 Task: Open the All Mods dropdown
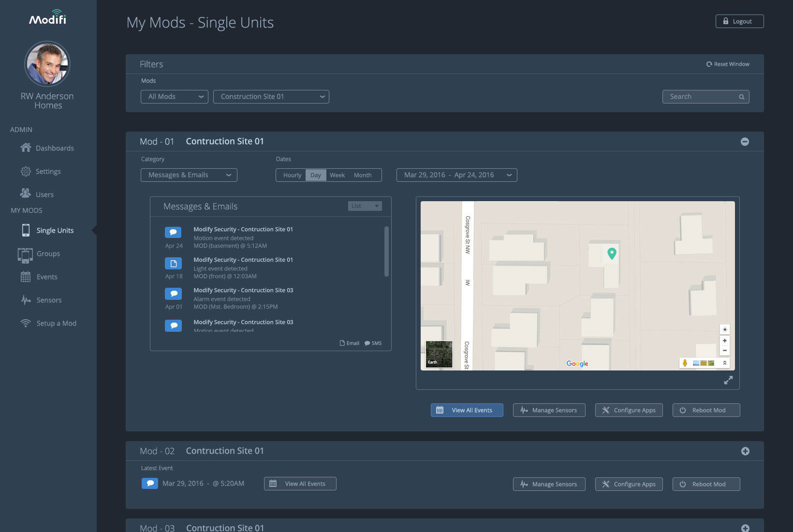tap(175, 97)
